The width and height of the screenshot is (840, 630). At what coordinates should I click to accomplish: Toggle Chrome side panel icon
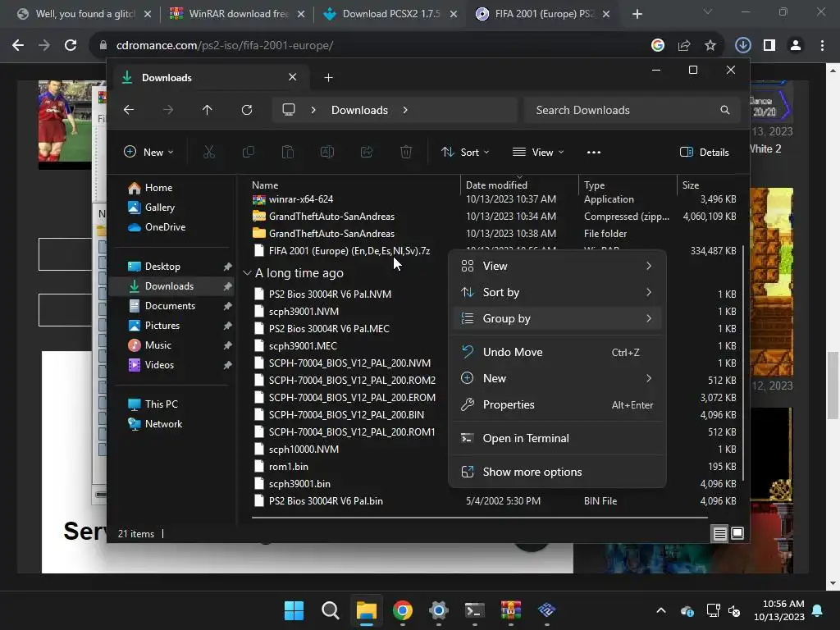pyautogui.click(x=769, y=46)
